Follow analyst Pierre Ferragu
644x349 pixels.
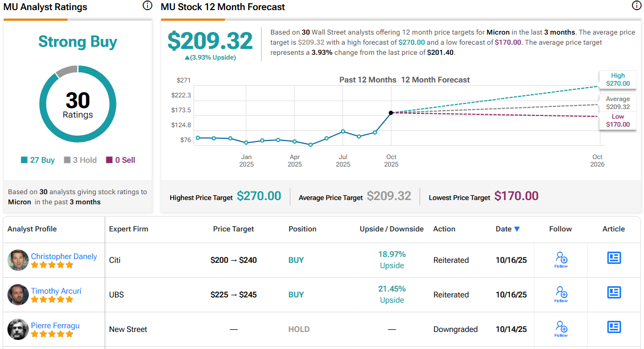(x=561, y=329)
